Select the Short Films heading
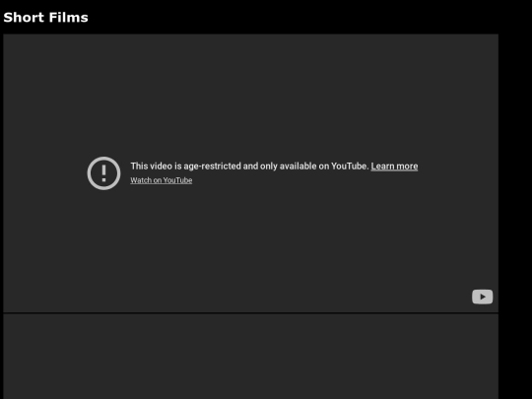 coord(45,18)
